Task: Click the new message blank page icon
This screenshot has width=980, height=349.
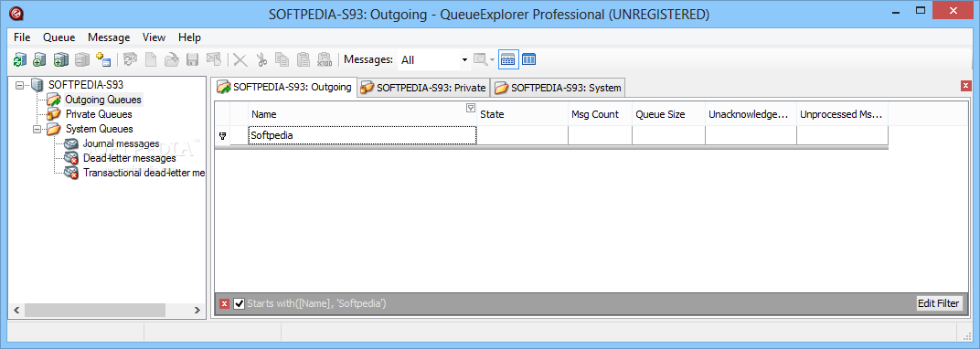Action: point(151,60)
